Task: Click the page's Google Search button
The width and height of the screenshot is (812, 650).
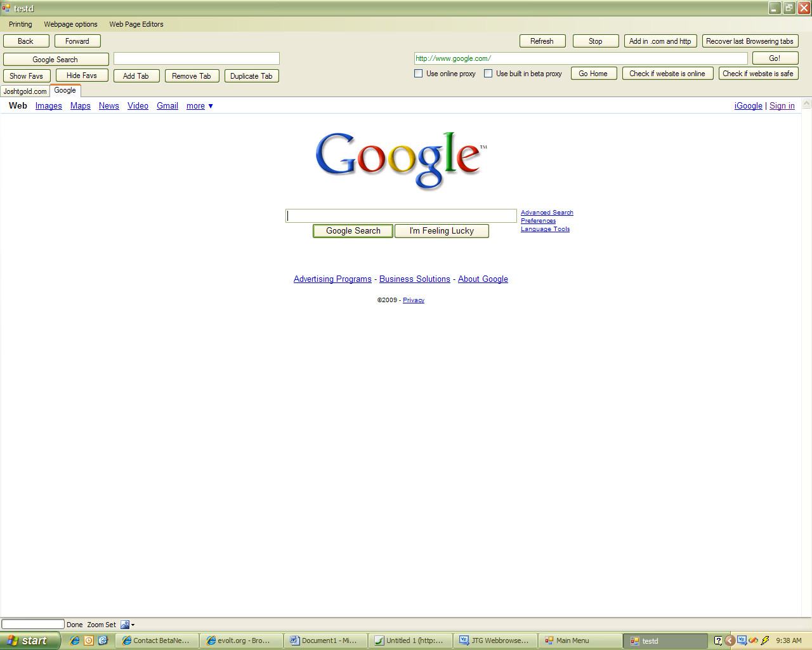Action: 353,231
